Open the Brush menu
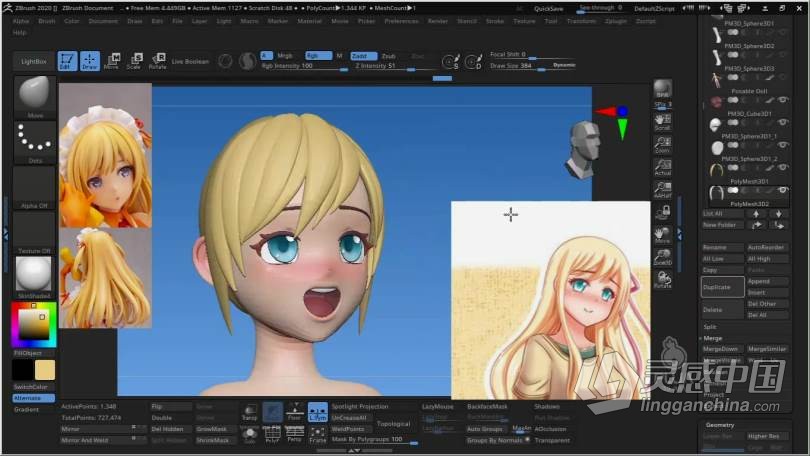This screenshot has height=456, width=810. coord(46,21)
